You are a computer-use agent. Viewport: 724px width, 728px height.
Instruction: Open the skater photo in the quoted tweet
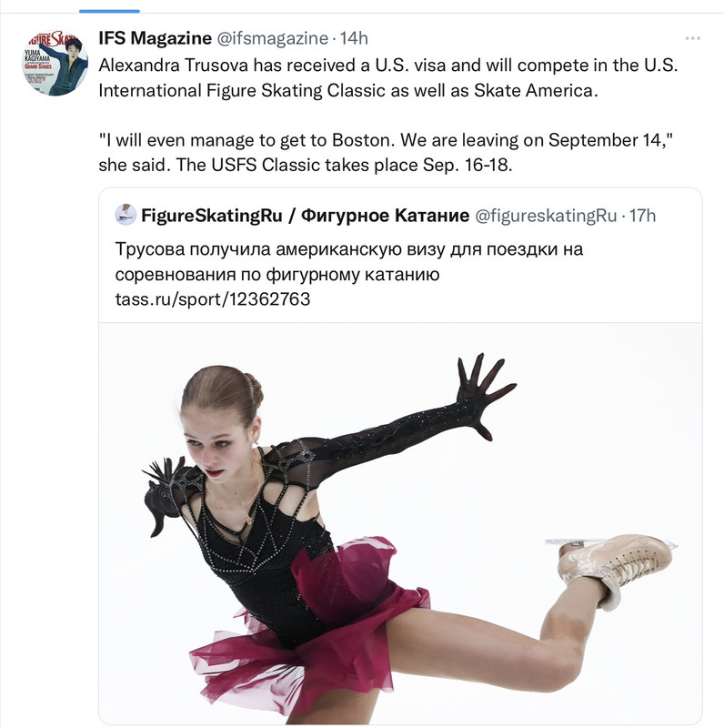pos(400,523)
